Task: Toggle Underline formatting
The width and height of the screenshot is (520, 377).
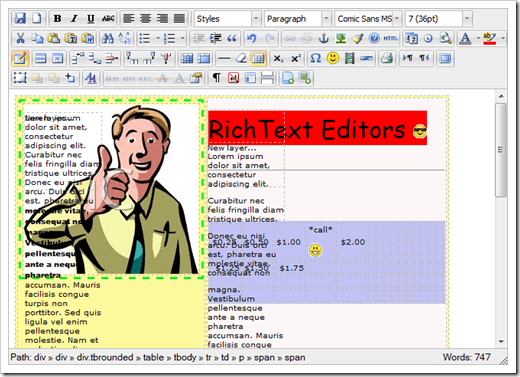Action: click(x=91, y=18)
